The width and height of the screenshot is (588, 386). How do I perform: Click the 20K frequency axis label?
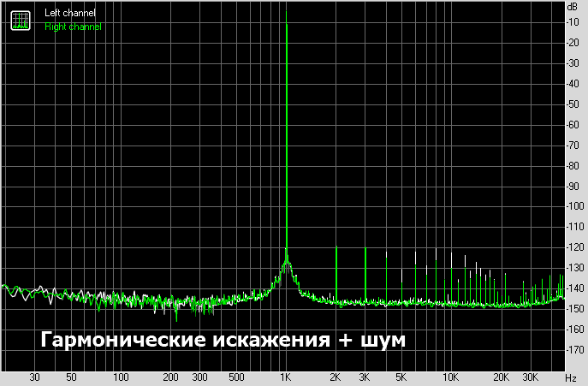[501, 377]
